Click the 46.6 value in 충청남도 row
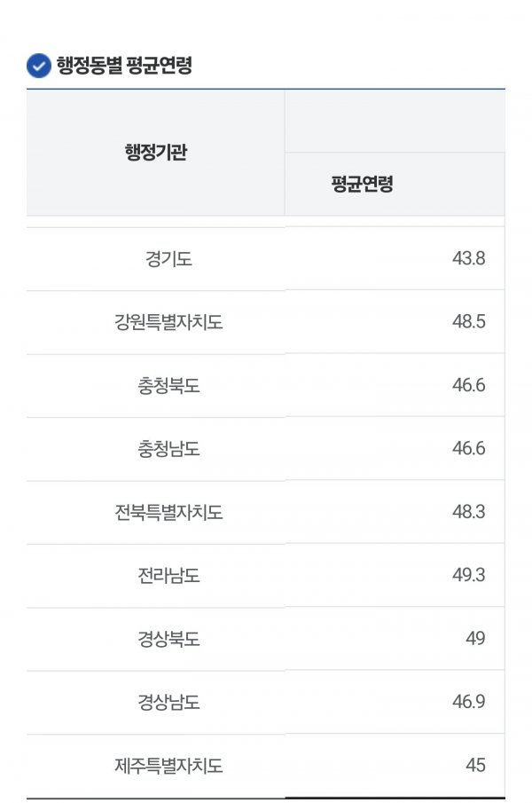 (468, 448)
